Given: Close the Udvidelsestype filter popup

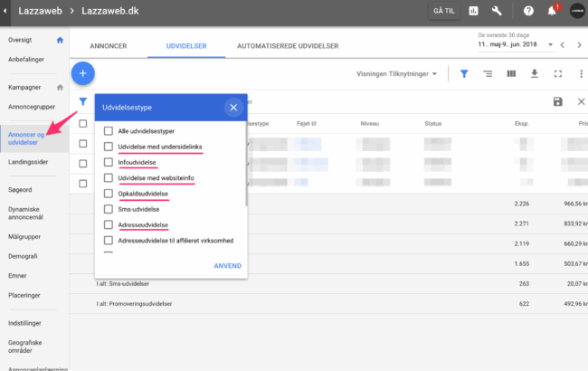Looking at the screenshot, I should (x=233, y=108).
